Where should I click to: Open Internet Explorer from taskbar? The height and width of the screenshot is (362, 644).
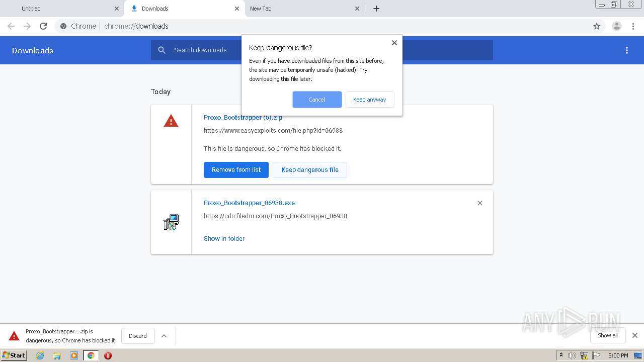40,355
